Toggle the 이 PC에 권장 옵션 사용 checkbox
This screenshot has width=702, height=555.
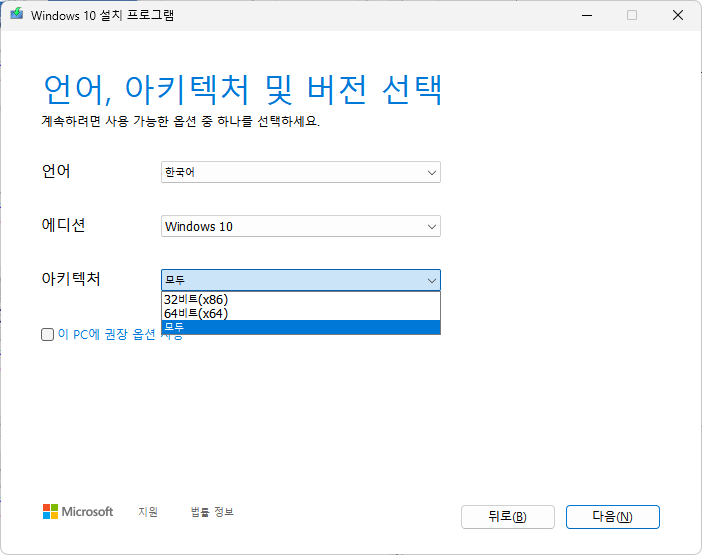coord(47,334)
